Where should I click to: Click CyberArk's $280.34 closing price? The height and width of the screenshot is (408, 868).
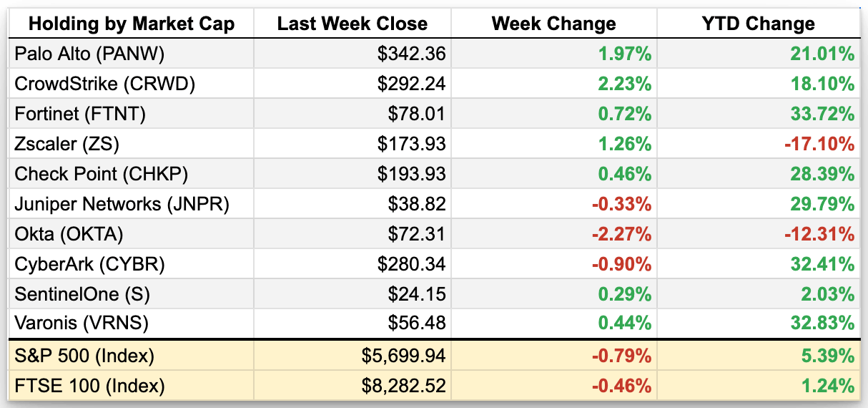[x=412, y=264]
